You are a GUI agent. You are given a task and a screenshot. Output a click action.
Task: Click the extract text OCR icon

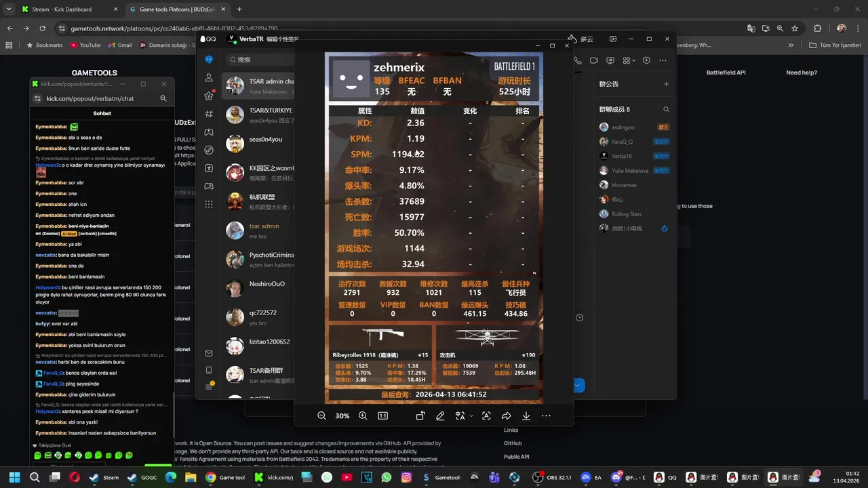pos(486,416)
